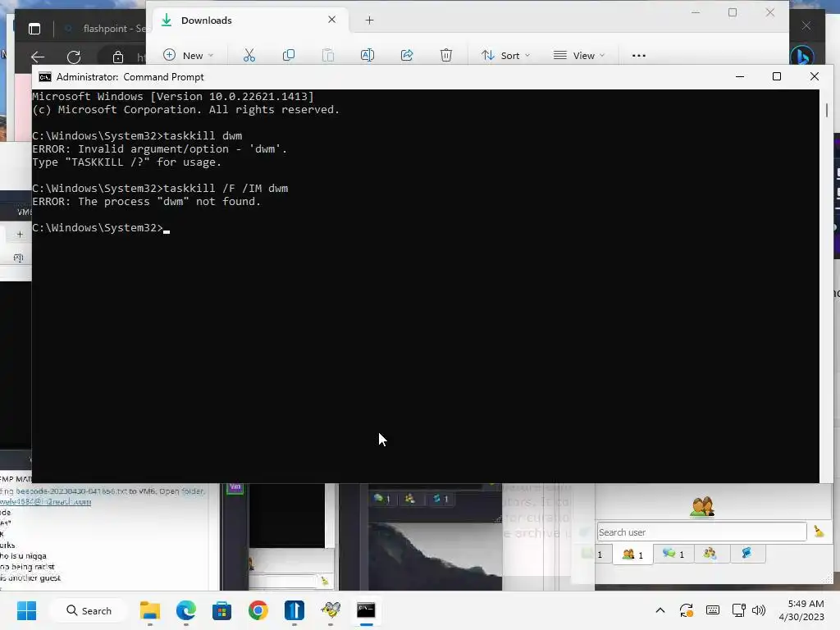Click the new tab plus in left window

click(20, 235)
